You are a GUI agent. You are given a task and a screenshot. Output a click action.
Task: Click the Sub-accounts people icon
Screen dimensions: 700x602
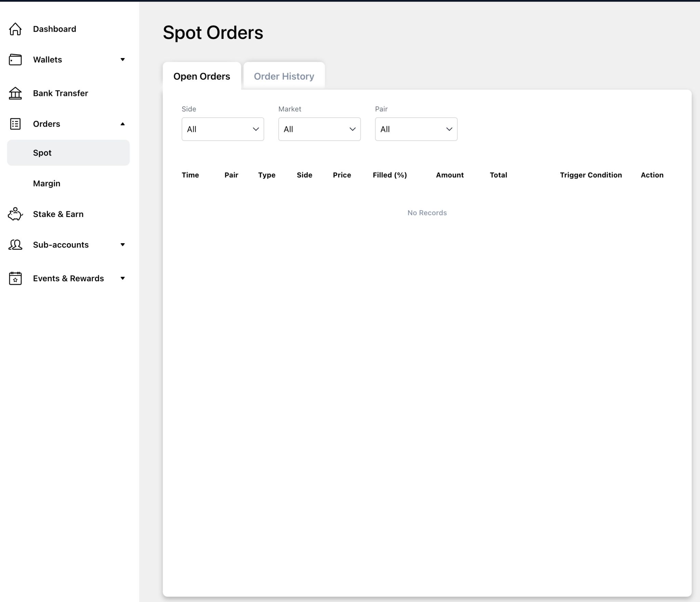click(15, 245)
